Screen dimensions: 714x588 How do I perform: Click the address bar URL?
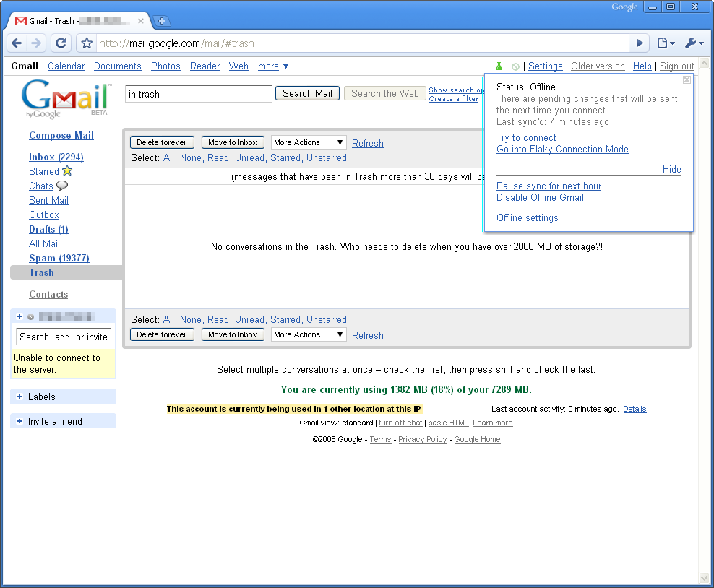pos(364,43)
